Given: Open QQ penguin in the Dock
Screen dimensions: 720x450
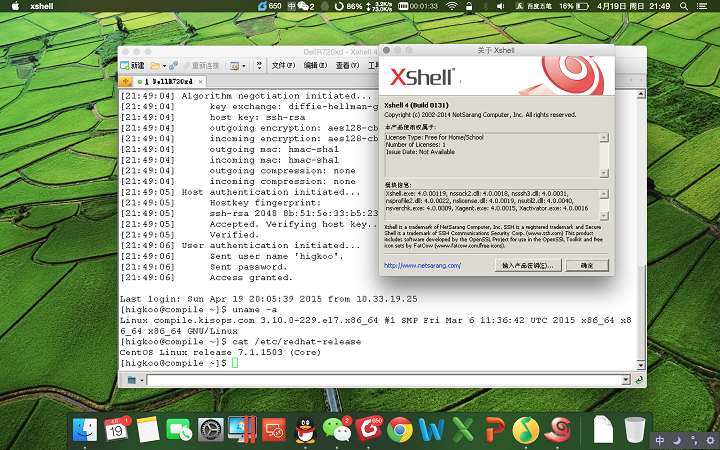Looking at the screenshot, I should (305, 430).
